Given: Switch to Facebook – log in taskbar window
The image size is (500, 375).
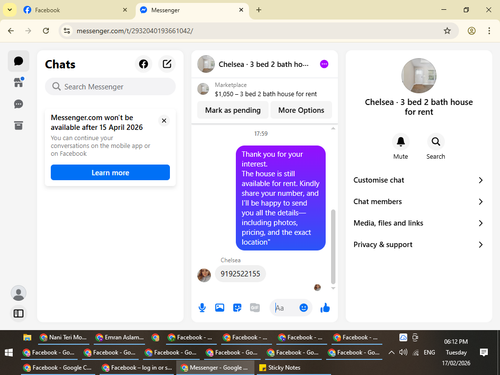Looking at the screenshot, I should pos(137,367).
